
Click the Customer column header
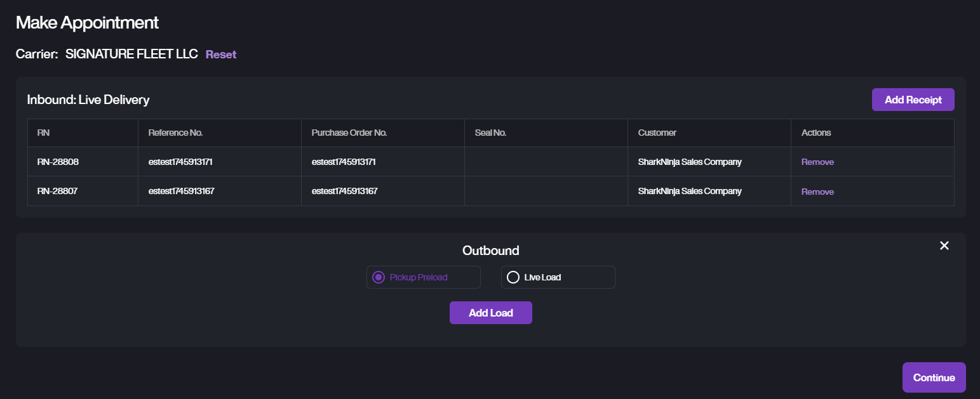(x=657, y=133)
